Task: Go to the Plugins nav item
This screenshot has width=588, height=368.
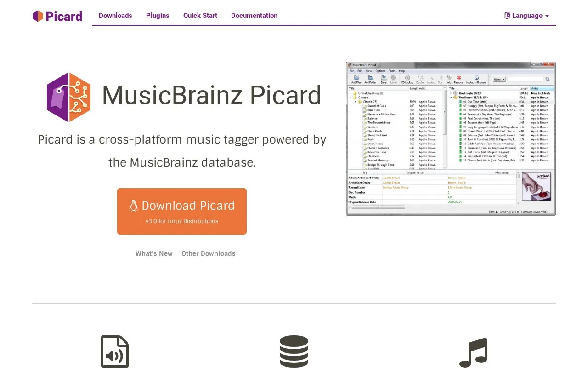Action: pyautogui.click(x=158, y=16)
